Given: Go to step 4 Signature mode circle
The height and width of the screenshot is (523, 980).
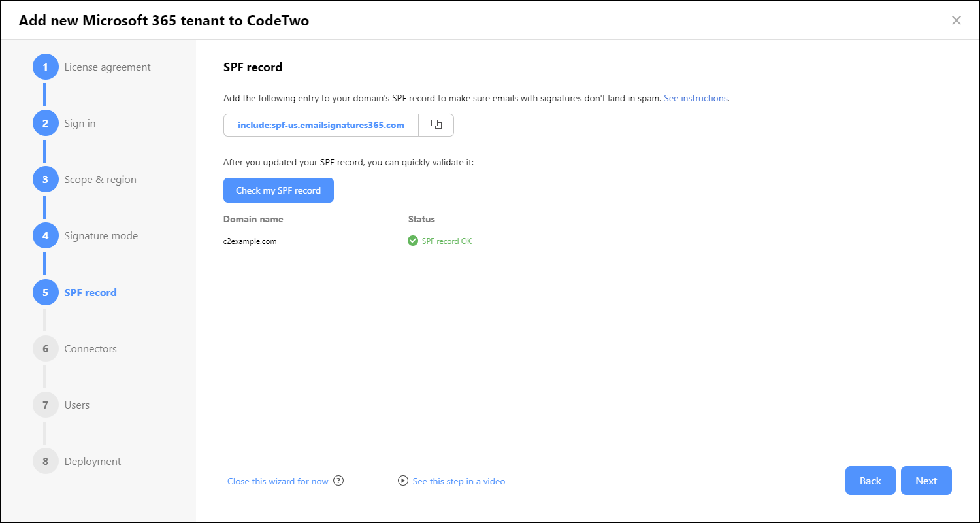Looking at the screenshot, I should [x=45, y=235].
